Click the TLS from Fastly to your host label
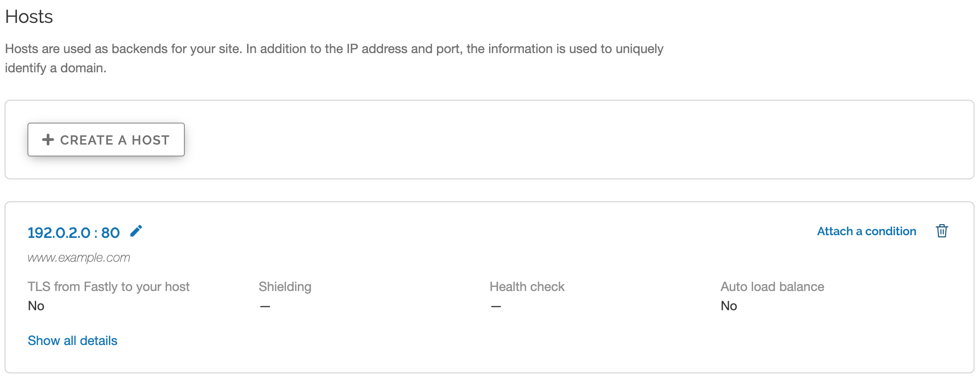 (x=108, y=286)
